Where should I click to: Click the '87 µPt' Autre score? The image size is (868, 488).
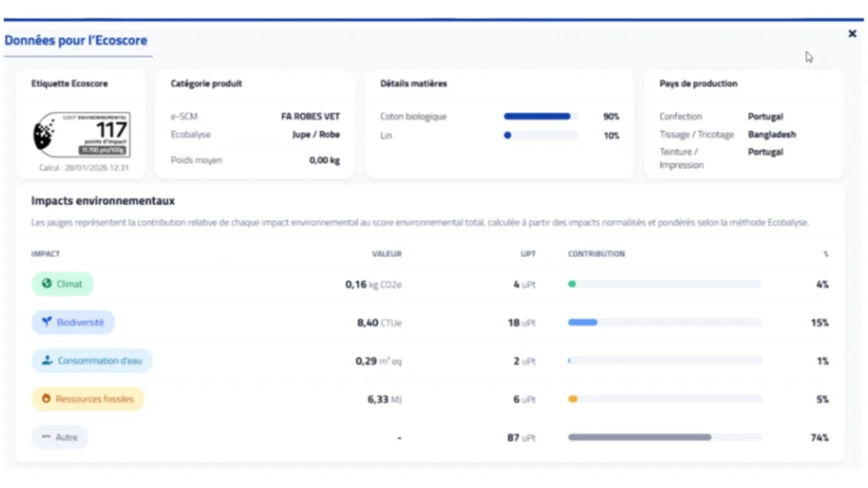click(521, 438)
